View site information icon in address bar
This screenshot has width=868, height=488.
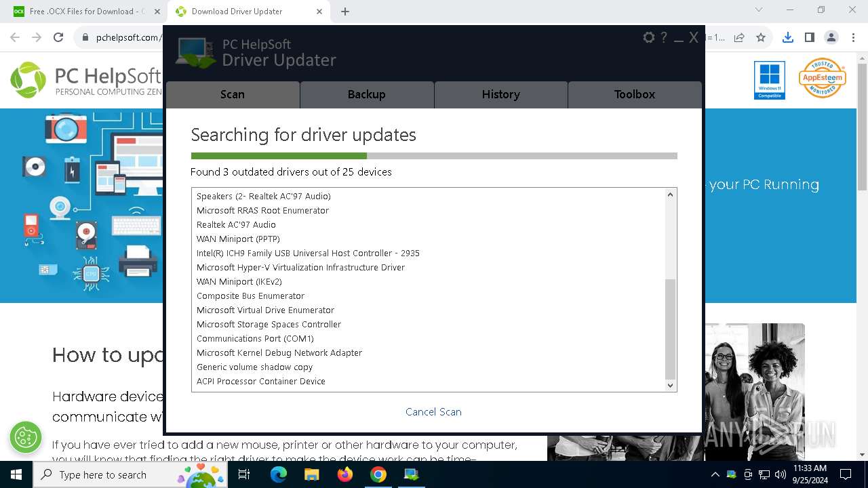85,38
